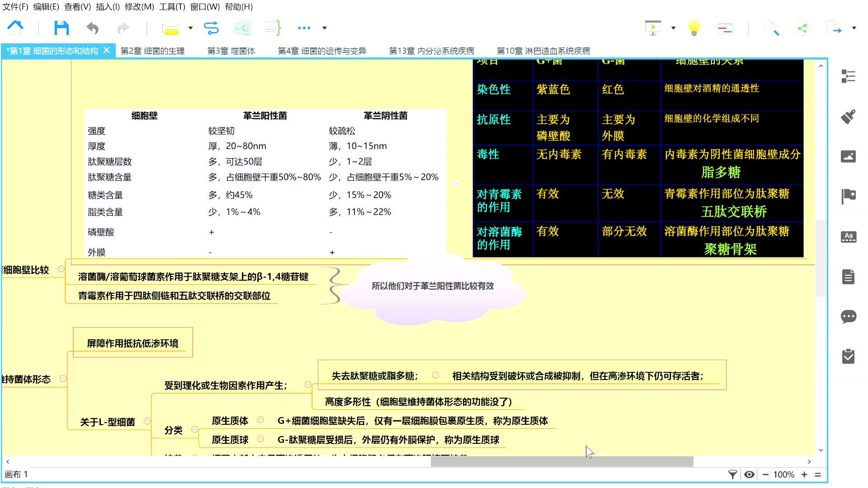The image size is (868, 488).
Task: Save the mind map file
Action: pyautogui.click(x=61, y=28)
